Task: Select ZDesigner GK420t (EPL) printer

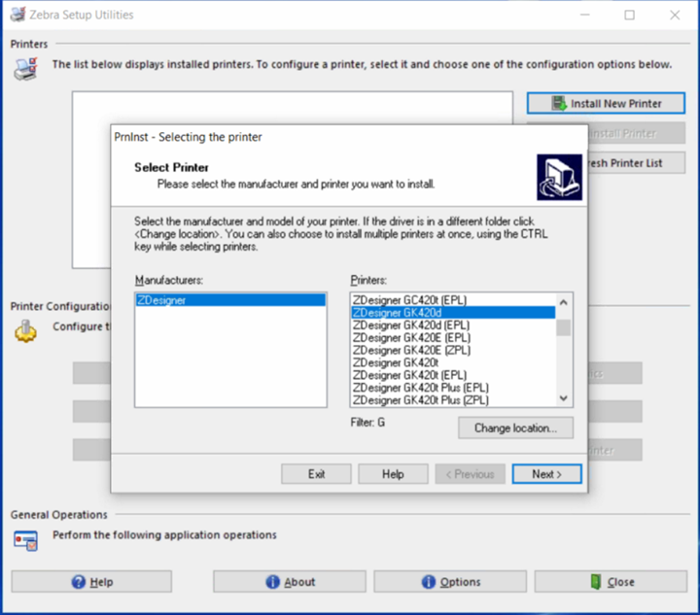Action: click(x=453, y=375)
